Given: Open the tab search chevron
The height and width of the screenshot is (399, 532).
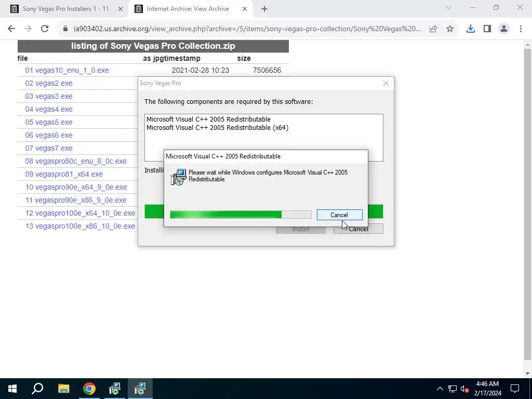Looking at the screenshot, I should 448,7.
